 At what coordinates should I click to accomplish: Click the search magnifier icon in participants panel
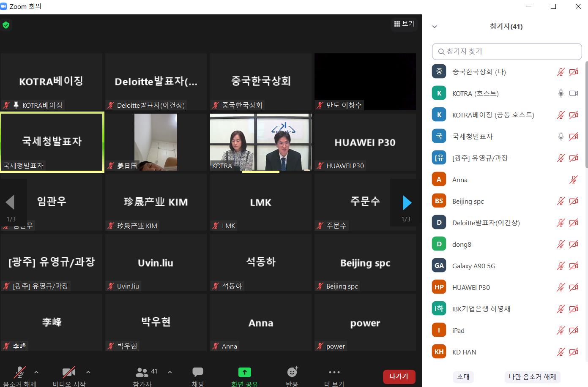441,52
